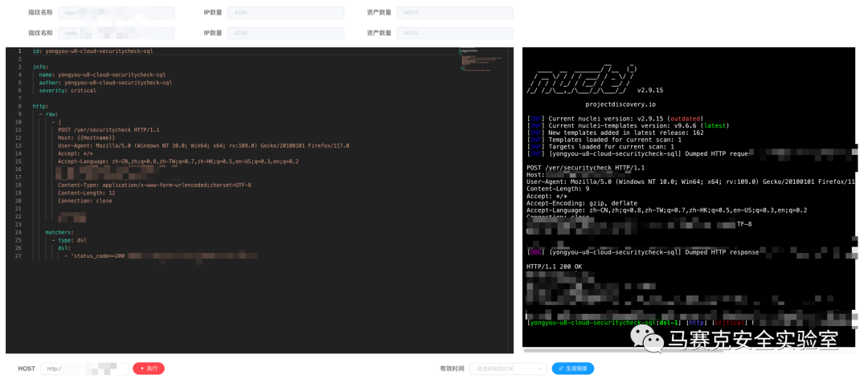The width and height of the screenshot is (868, 379).
Task: Click the 'Content-Type: application/x-www-form-urlencoded' line
Action: click(154, 185)
